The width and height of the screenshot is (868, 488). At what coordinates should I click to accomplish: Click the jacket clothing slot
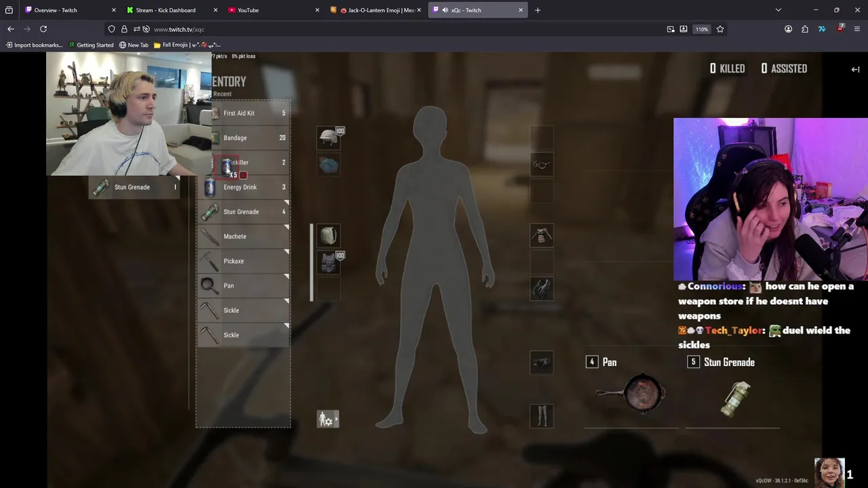click(541, 236)
